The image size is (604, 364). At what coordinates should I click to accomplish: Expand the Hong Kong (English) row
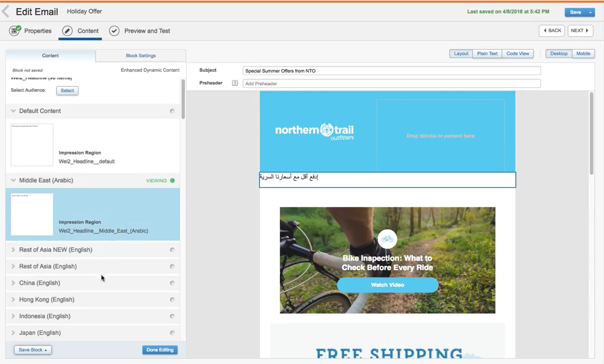tap(13, 299)
